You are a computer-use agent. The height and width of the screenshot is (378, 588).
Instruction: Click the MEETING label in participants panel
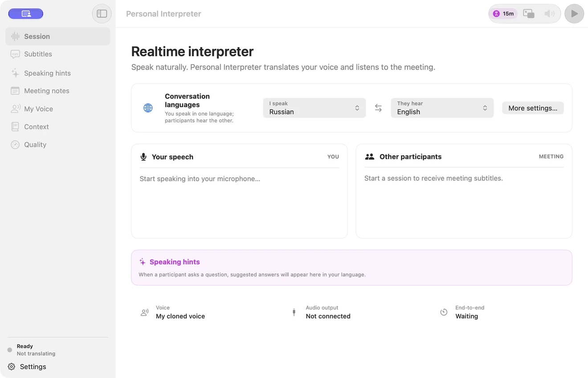coord(551,156)
